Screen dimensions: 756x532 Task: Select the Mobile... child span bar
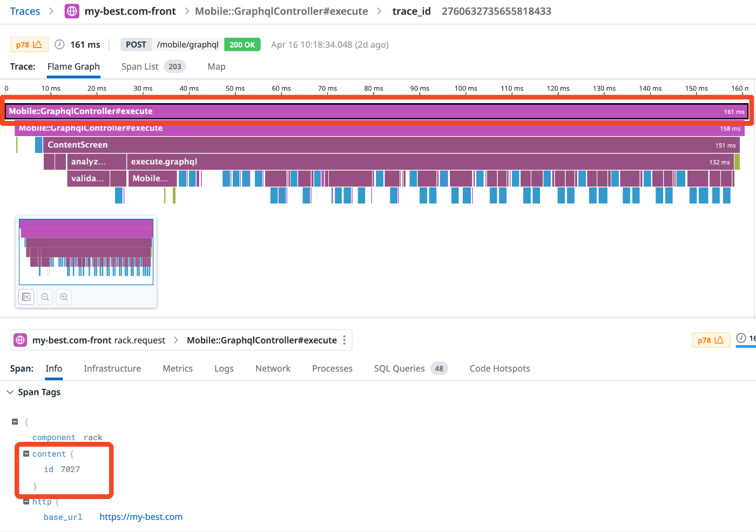152,178
